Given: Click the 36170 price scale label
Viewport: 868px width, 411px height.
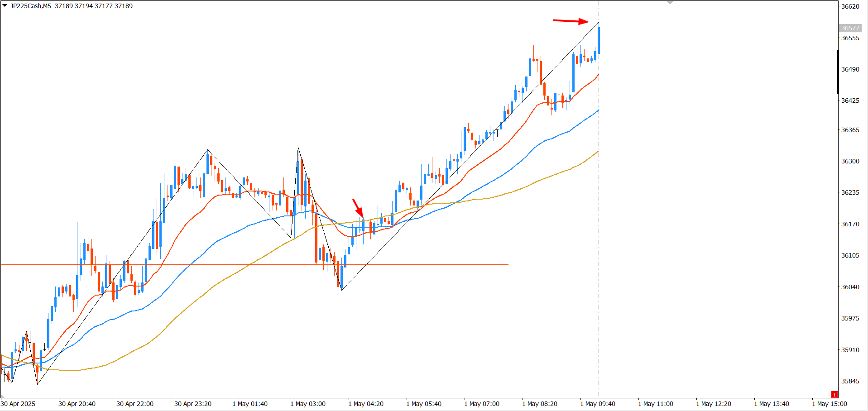Looking at the screenshot, I should pyautogui.click(x=850, y=224).
